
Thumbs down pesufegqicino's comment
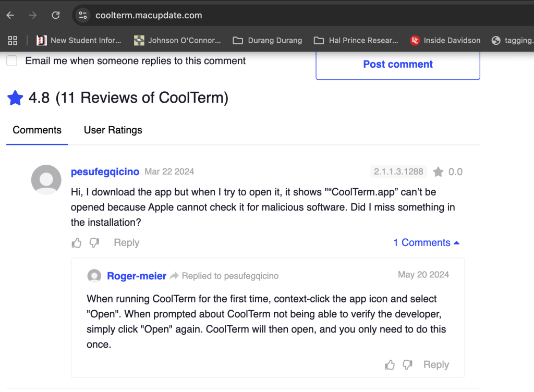(94, 242)
